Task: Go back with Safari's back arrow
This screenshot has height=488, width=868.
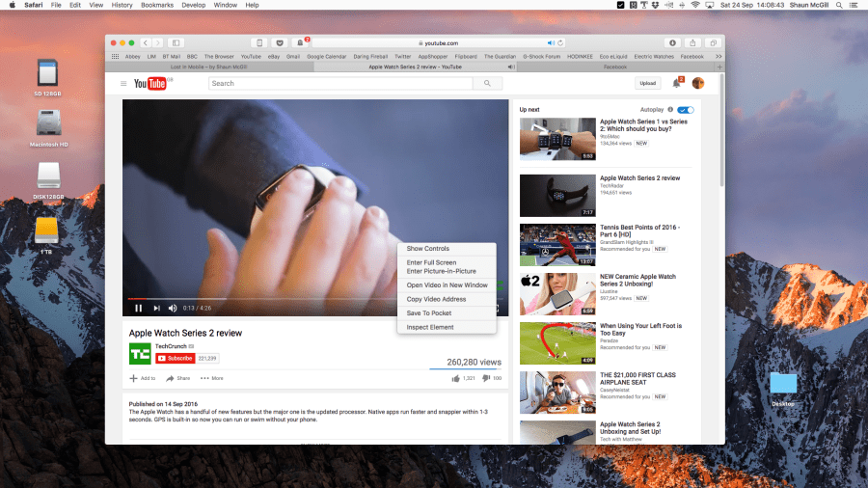Action: click(146, 43)
